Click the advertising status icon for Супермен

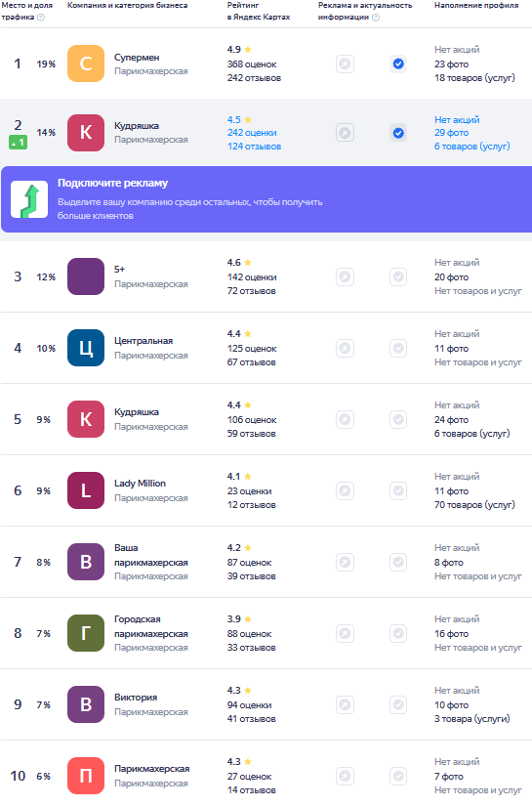point(346,64)
